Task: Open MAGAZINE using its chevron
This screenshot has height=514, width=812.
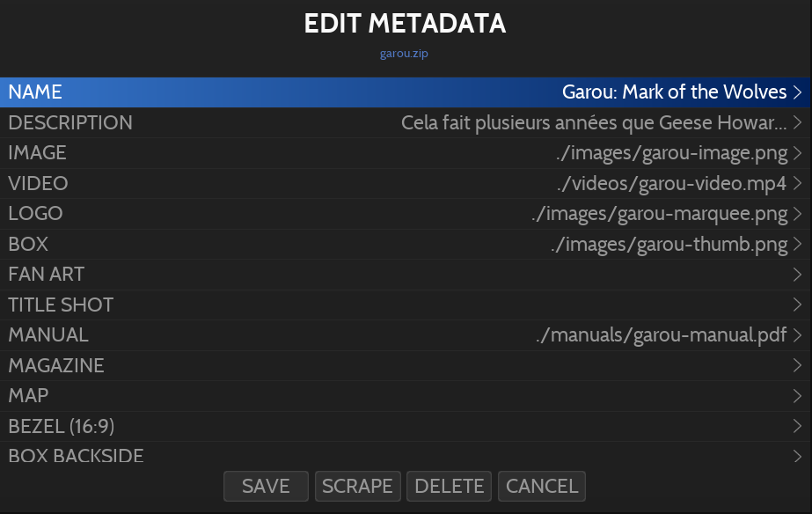Action: tap(797, 366)
